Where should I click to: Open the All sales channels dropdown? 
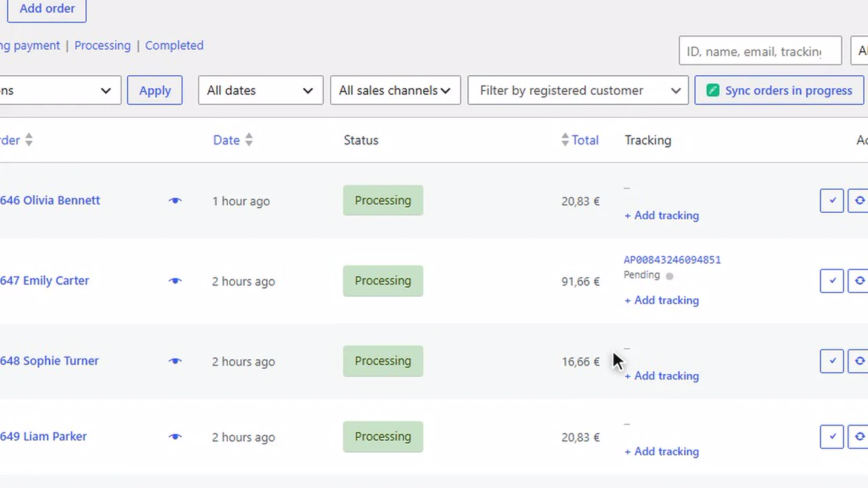pos(395,90)
